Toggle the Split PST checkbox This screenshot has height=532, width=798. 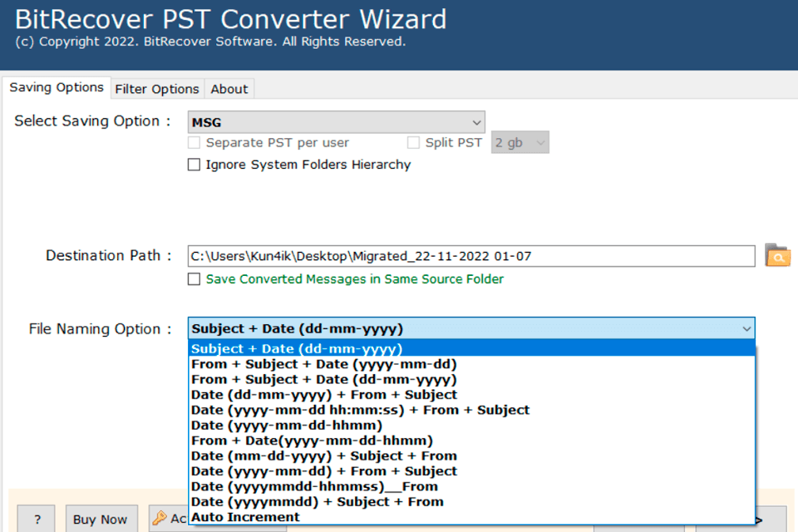click(413, 142)
